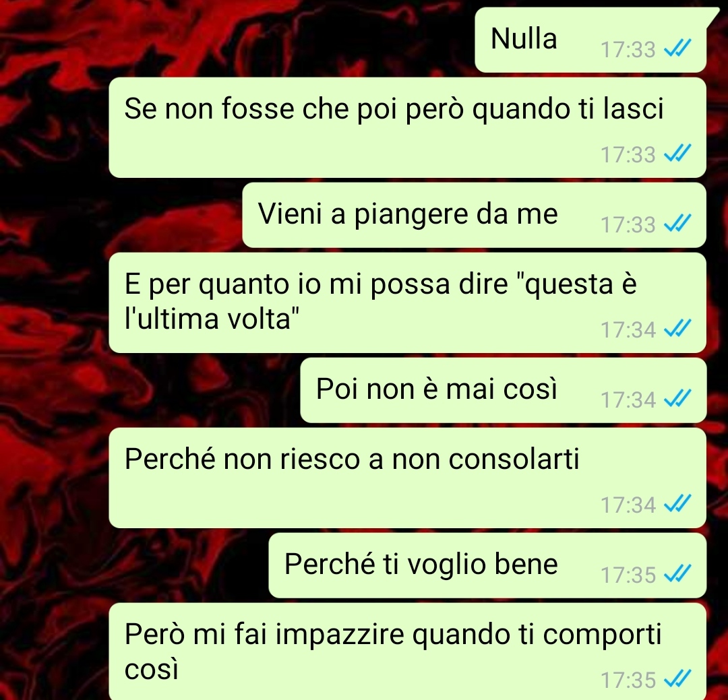Tap the "Nulla" message bubble

click(x=590, y=40)
